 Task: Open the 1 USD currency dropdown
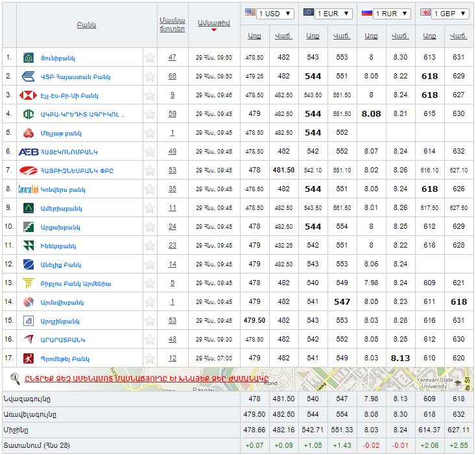[268, 14]
